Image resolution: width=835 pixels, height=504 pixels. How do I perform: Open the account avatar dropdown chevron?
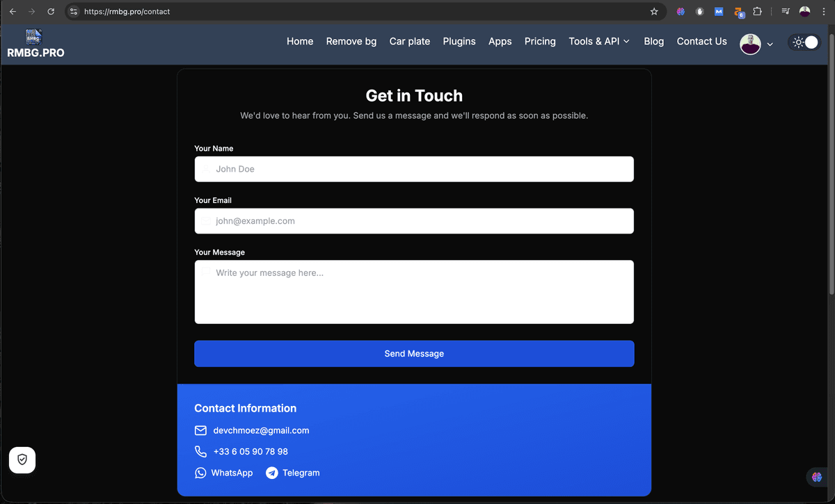coord(770,44)
